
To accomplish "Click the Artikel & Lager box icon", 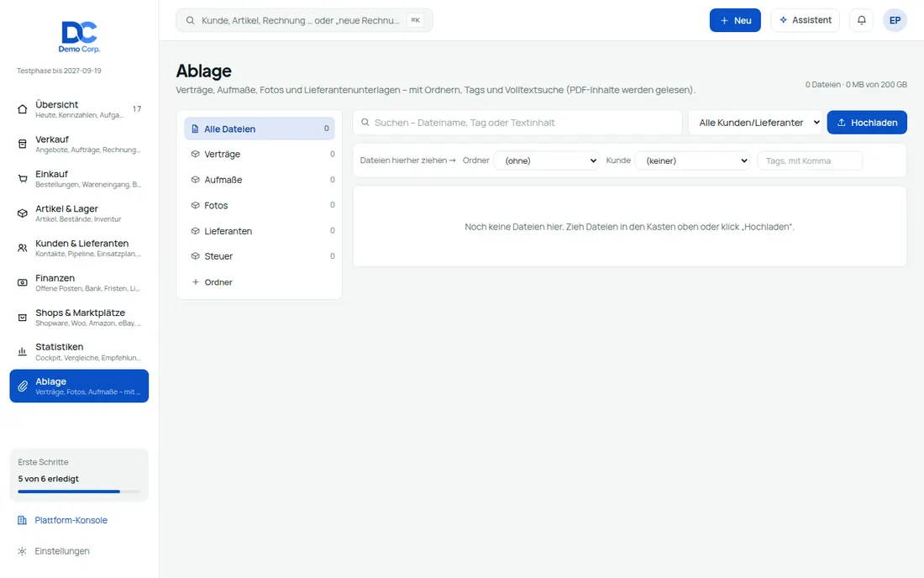I will point(23,213).
